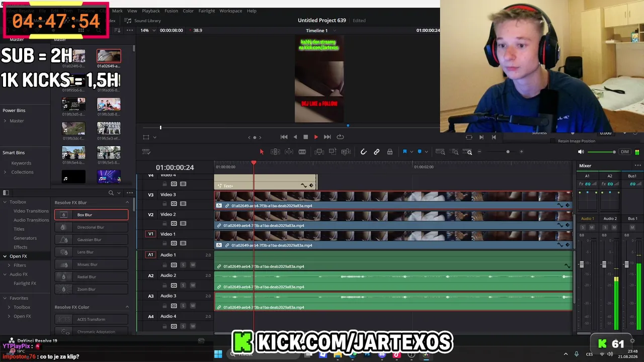The width and height of the screenshot is (644, 362).
Task: Click the monitor volume slider
Action: click(x=601, y=152)
